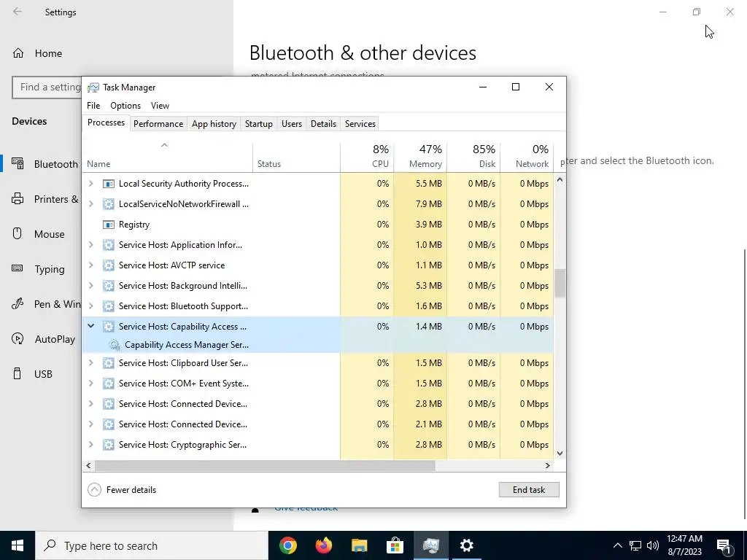
Task: Click the Pen & Windows Ink icon
Action: pos(18,304)
